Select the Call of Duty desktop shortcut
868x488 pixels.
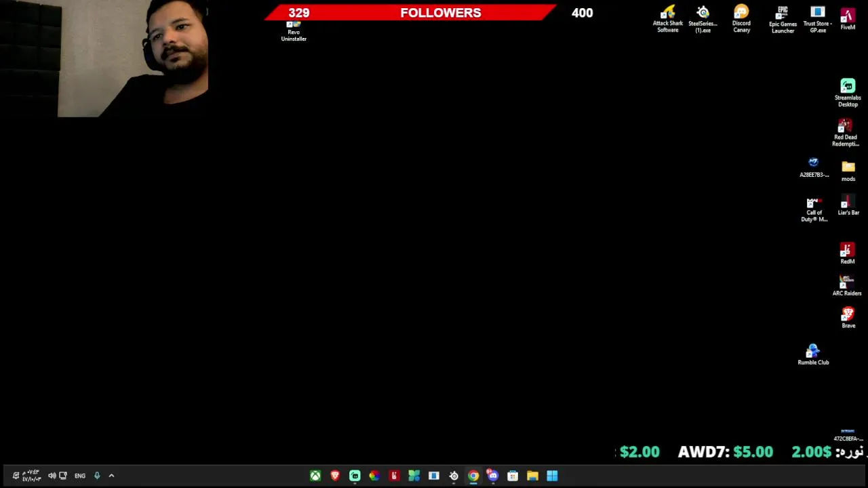coord(814,210)
